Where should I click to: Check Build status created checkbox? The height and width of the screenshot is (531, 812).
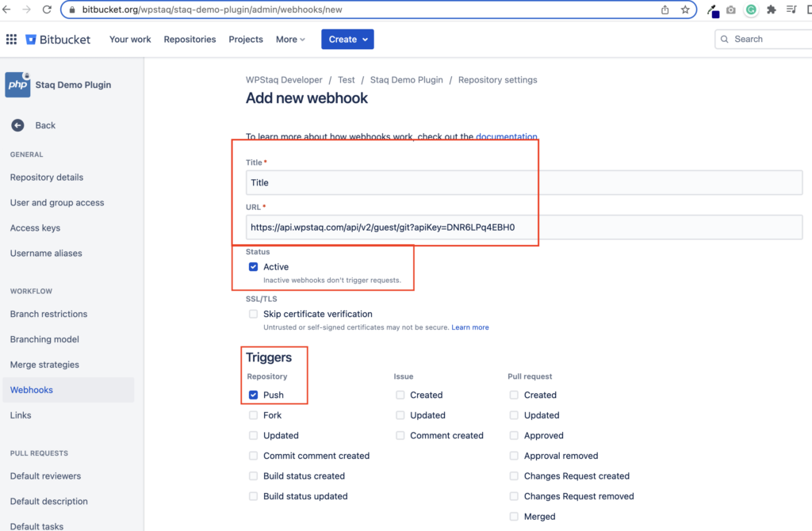(x=253, y=476)
